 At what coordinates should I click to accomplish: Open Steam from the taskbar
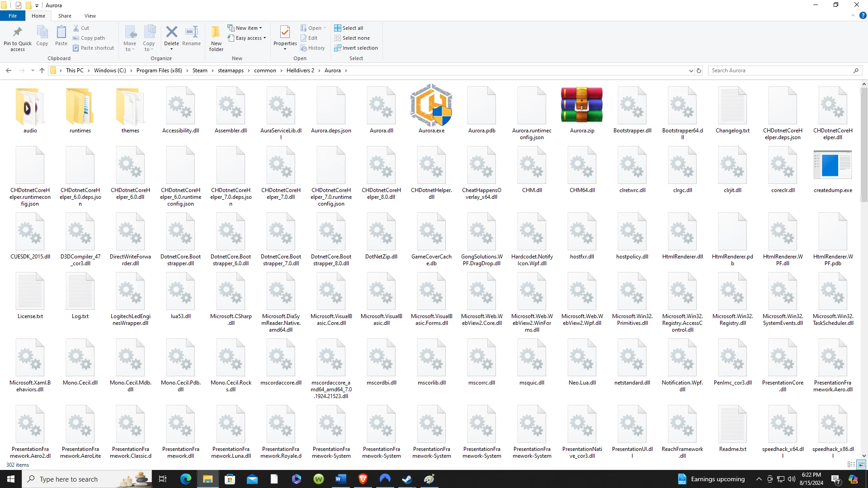point(407,479)
